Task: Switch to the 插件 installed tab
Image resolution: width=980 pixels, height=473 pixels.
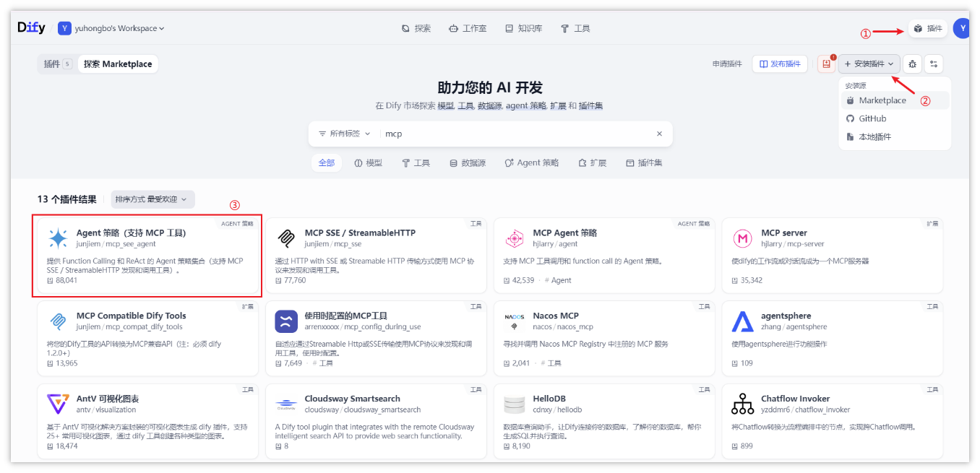Action: point(56,64)
